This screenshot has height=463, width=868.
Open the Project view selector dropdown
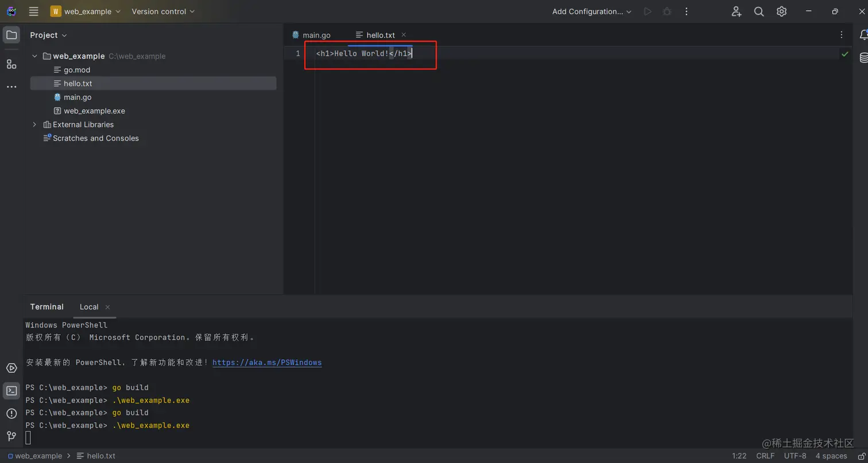48,35
